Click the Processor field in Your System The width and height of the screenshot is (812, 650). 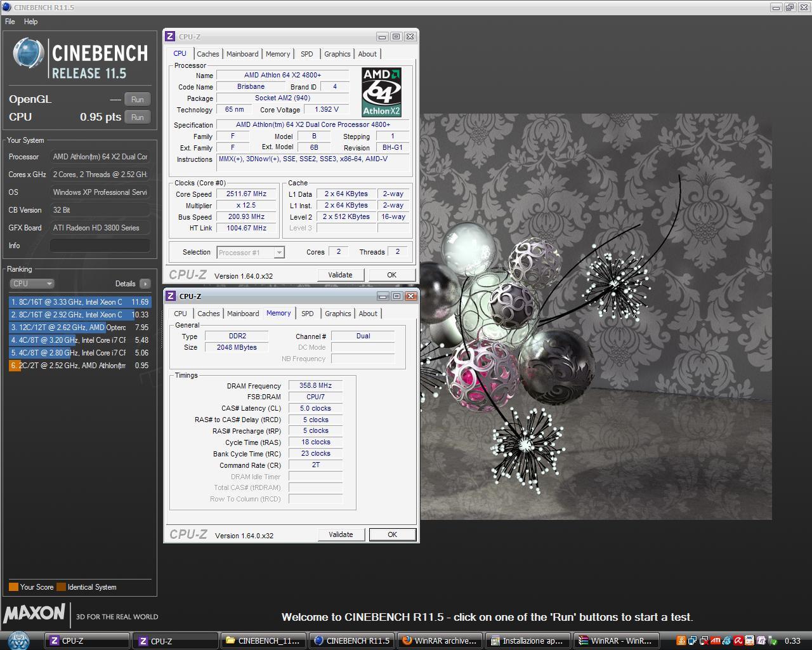tap(100, 157)
